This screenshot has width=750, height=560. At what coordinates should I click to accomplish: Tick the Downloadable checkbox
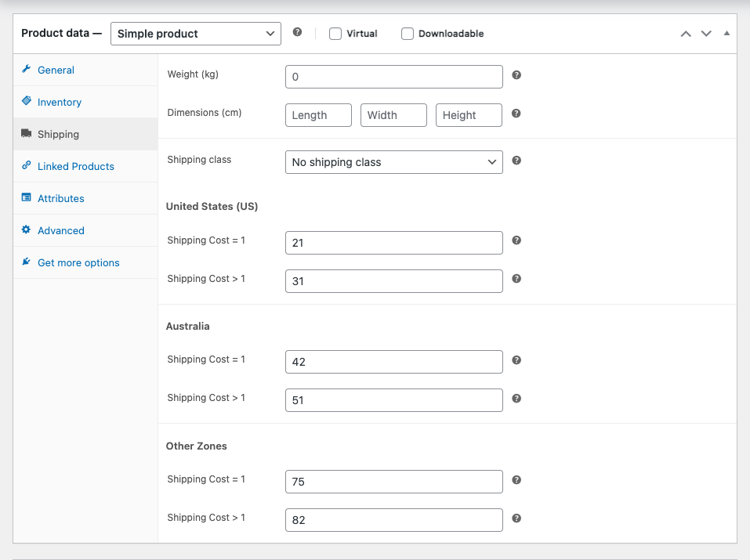408,34
